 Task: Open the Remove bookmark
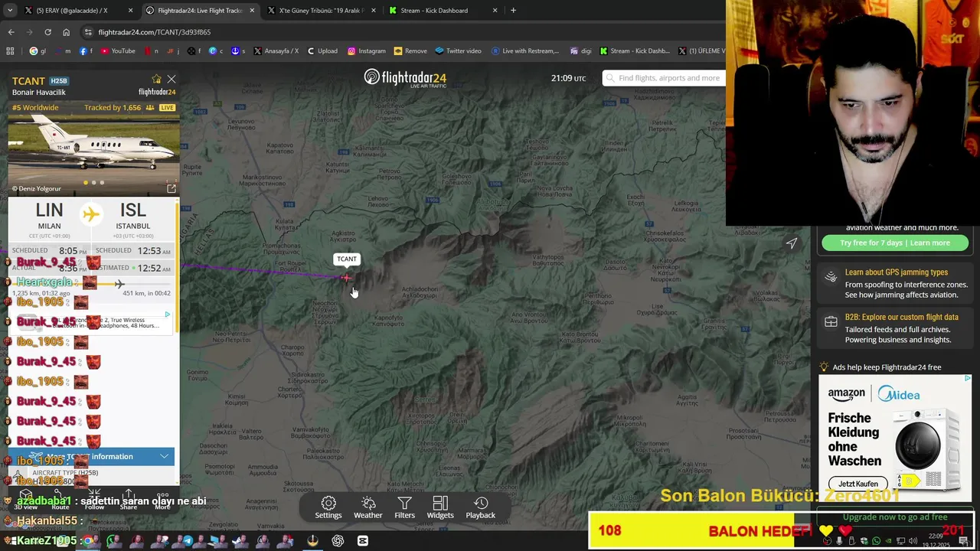pyautogui.click(x=410, y=51)
